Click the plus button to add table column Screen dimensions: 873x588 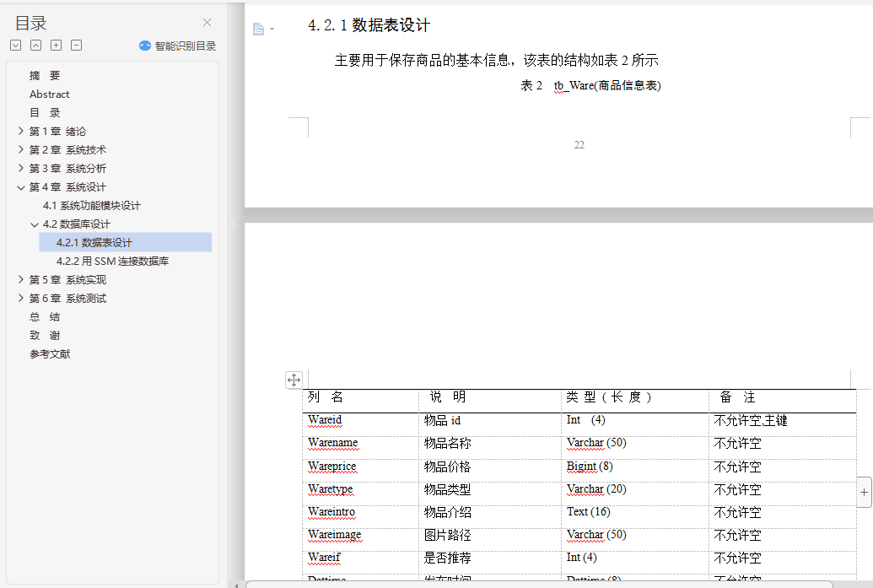[864, 492]
